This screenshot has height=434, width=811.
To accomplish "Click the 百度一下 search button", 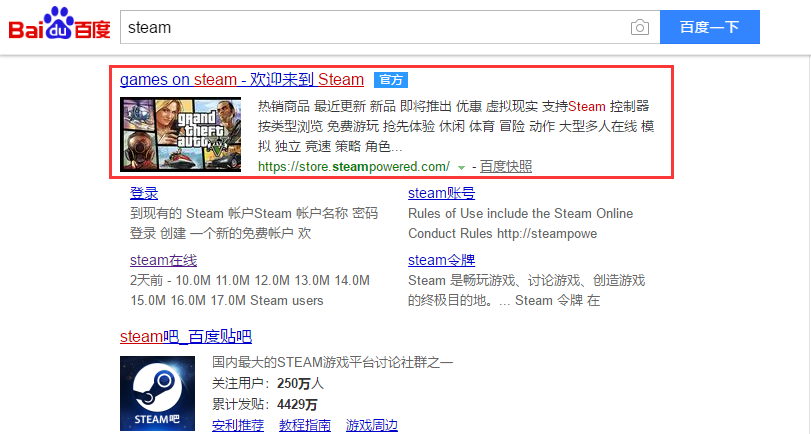I will pos(710,27).
